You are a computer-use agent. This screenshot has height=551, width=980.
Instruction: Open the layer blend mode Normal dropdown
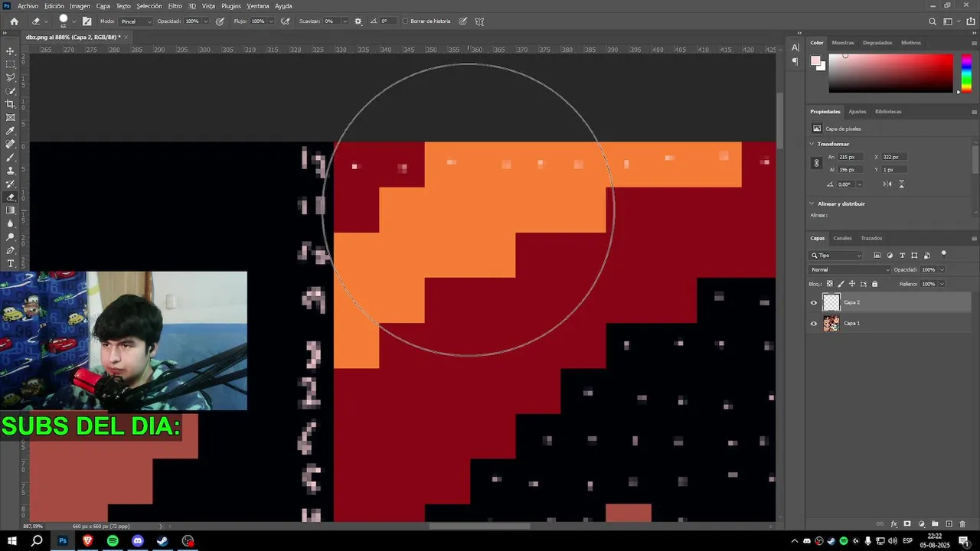coord(851,270)
